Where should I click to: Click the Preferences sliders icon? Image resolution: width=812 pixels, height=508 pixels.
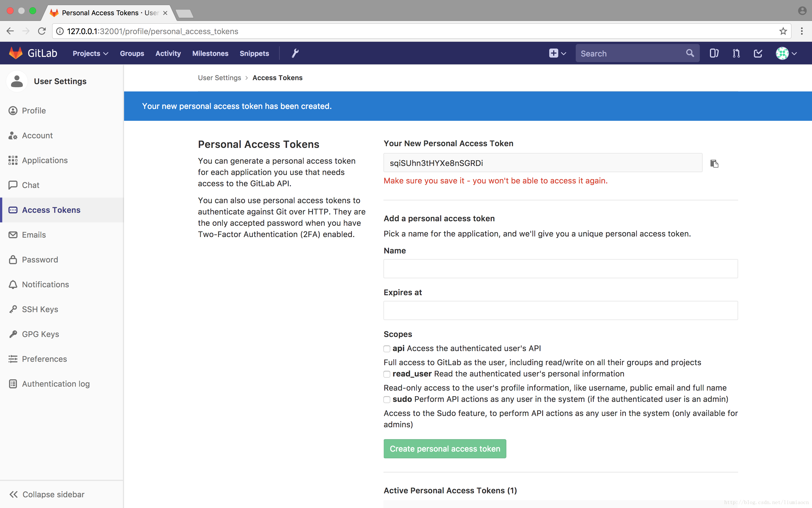click(13, 359)
